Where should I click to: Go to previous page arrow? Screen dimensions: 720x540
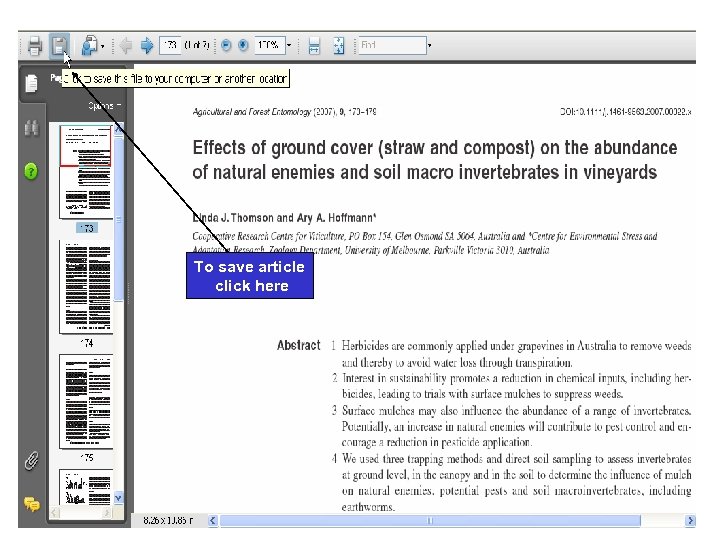click(x=125, y=45)
